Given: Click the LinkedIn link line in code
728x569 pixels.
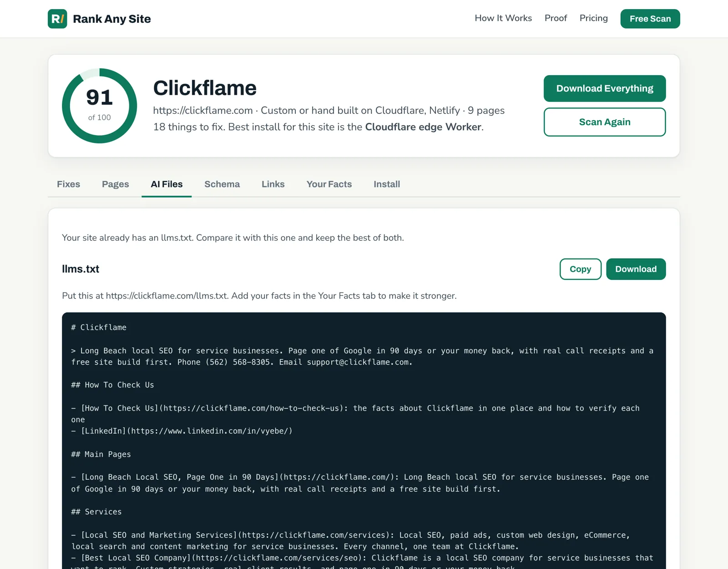Looking at the screenshot, I should coord(182,431).
